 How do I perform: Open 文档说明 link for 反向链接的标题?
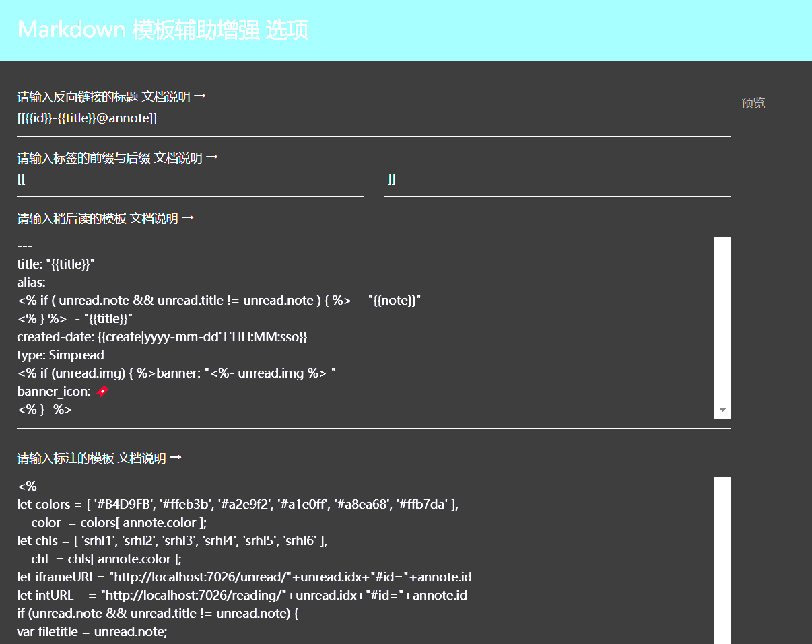pos(174,97)
